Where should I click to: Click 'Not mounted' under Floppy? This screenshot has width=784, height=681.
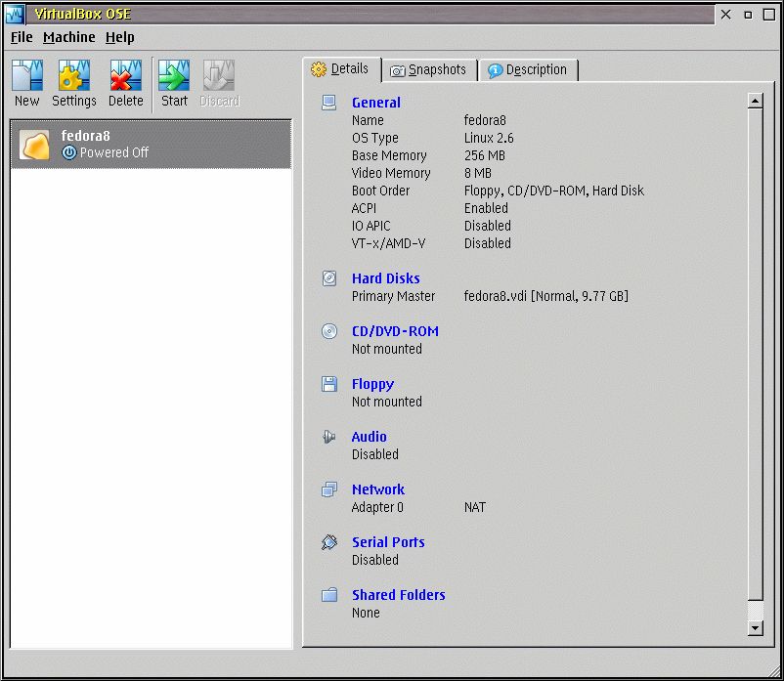pos(387,402)
